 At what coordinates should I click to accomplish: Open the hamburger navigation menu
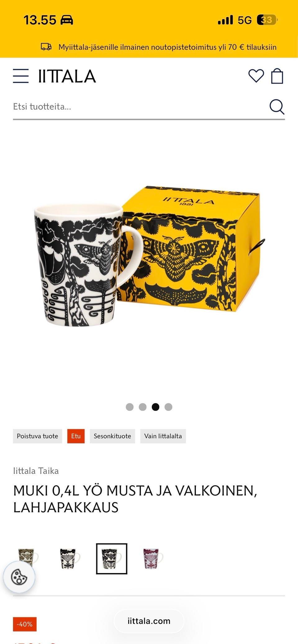pyautogui.click(x=21, y=76)
